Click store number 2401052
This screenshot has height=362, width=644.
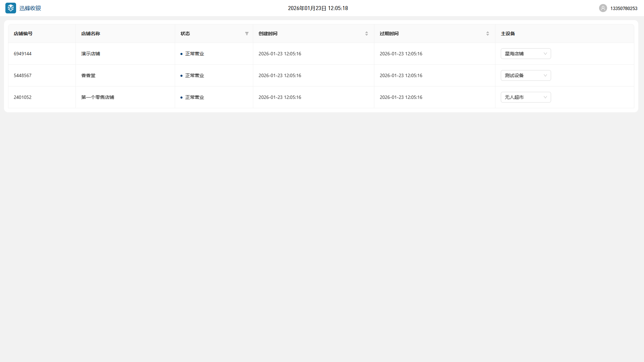click(x=22, y=97)
